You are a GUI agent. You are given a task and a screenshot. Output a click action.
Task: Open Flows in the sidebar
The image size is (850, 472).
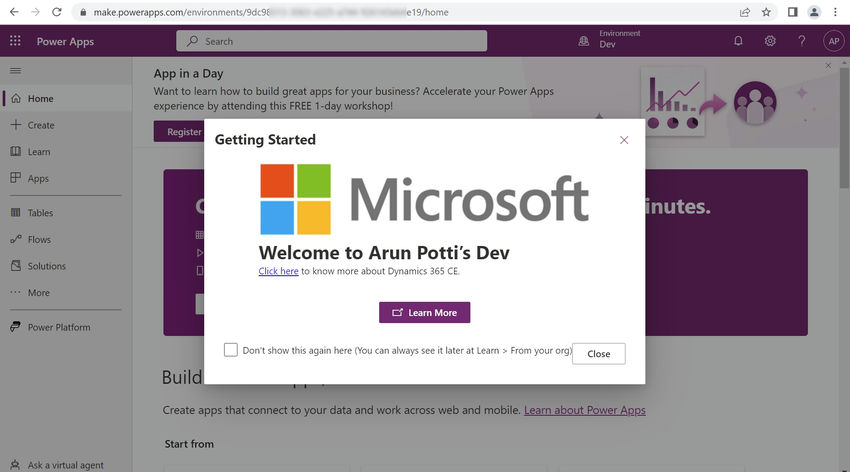pos(66,240)
